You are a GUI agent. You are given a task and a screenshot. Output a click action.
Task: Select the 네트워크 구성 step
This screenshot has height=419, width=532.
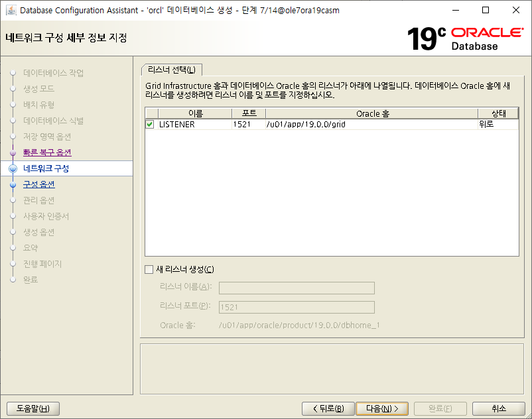[46, 168]
